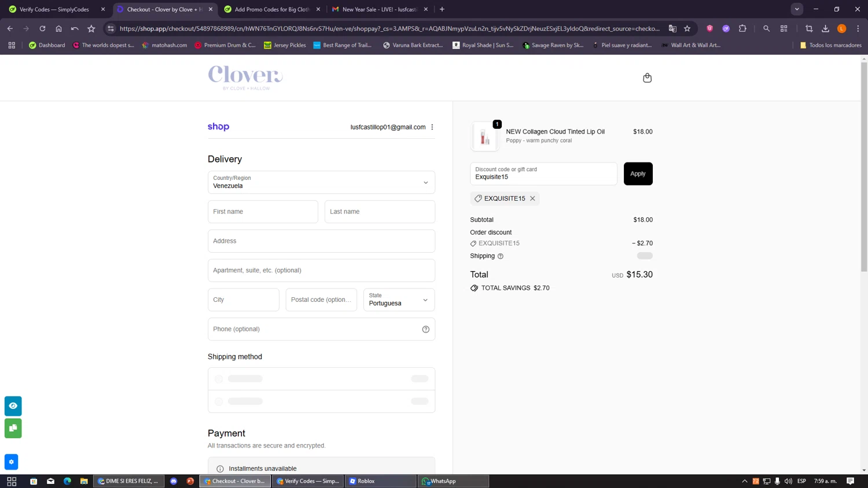This screenshot has height=488, width=868.
Task: Open the translate page icon in address bar
Action: click(x=672, y=28)
